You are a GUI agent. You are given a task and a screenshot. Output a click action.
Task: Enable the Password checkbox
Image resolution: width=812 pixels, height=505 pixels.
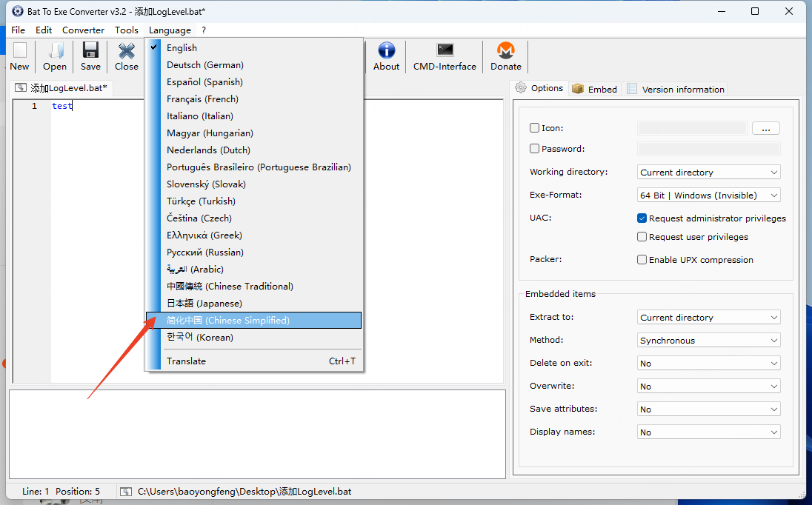click(x=534, y=149)
